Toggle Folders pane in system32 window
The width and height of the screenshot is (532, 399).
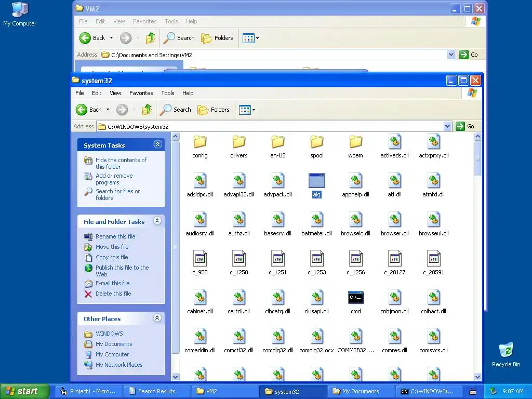(x=214, y=110)
